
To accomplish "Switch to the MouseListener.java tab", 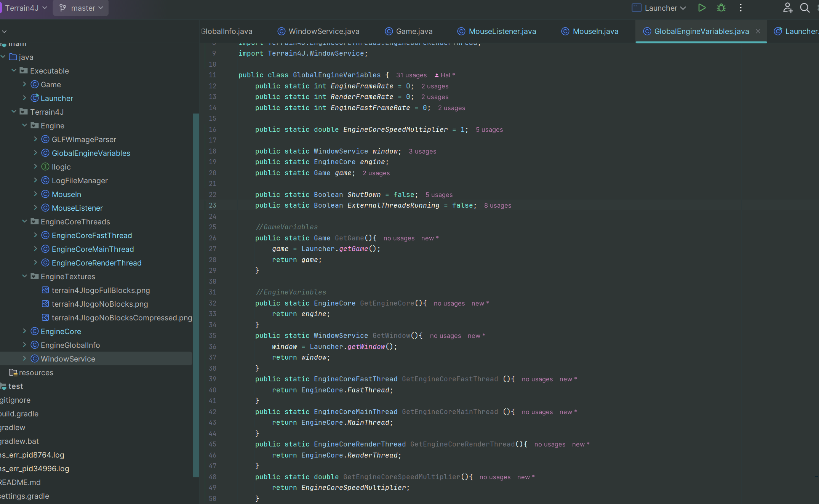I will pos(502,31).
